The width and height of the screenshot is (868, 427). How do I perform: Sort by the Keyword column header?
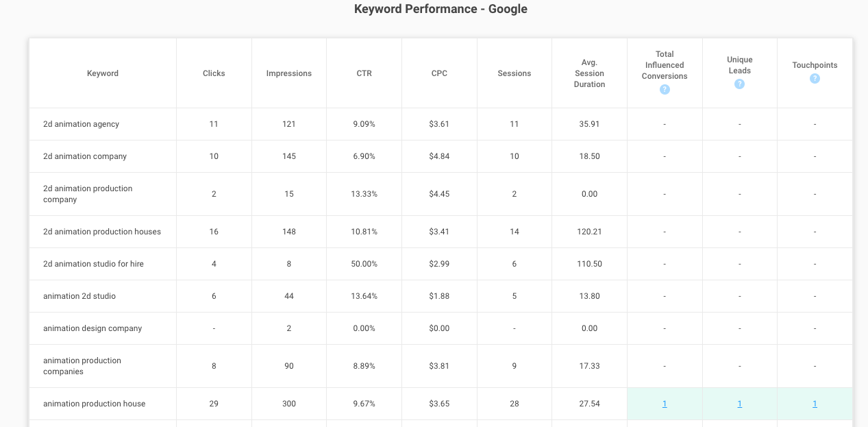coord(103,73)
